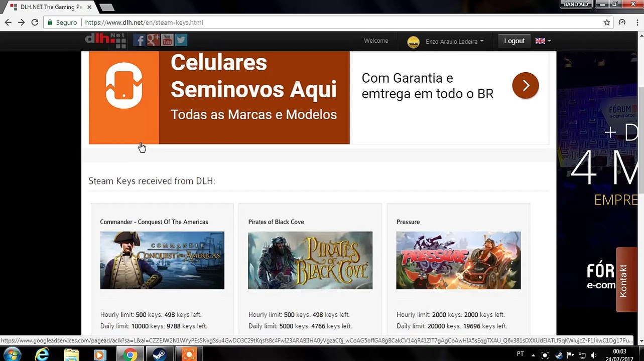Open the Pirates of Black Cove thumbnail
This screenshot has width=644, height=361.
pyautogui.click(x=310, y=260)
